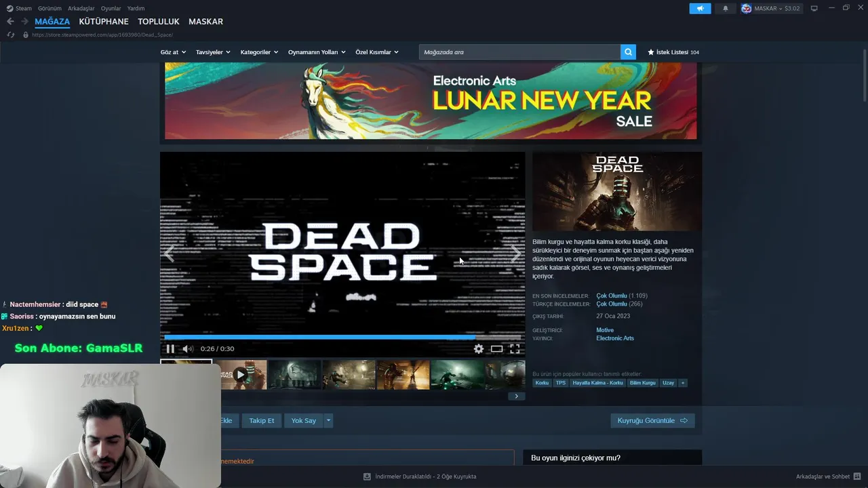This screenshot has width=868, height=488.
Task: Click the store URL address text
Action: (x=102, y=35)
